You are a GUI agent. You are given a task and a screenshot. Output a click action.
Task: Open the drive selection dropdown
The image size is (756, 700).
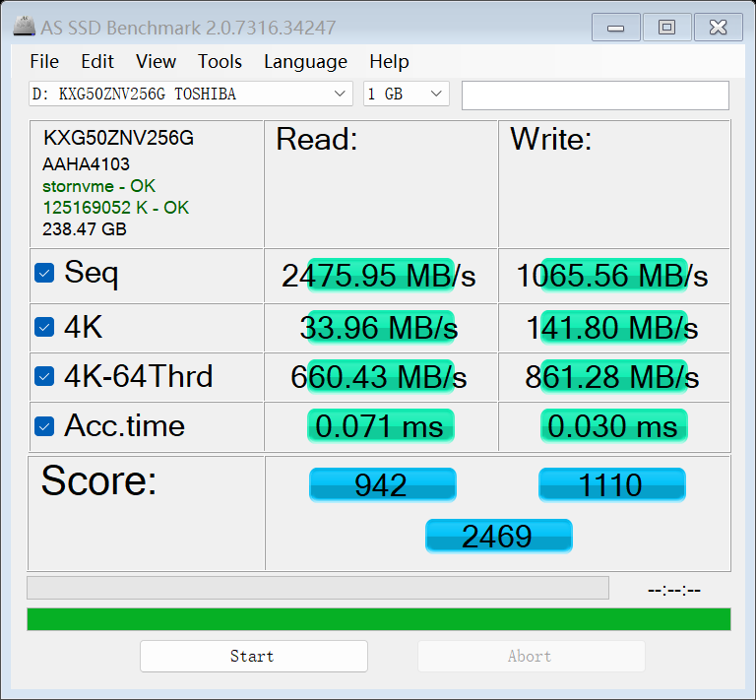coord(191,94)
